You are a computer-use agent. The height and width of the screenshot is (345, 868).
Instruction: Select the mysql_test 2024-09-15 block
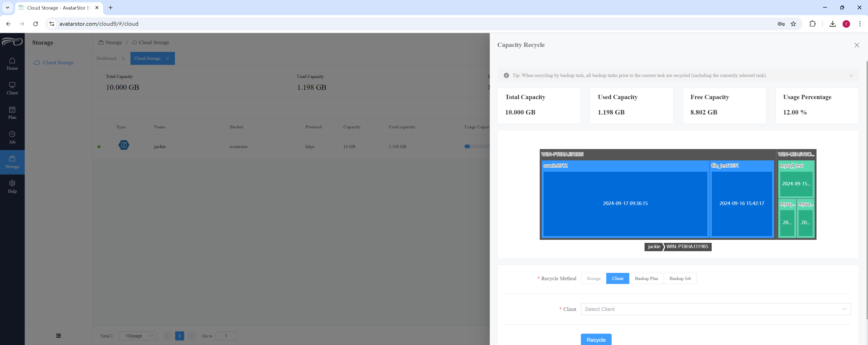796,184
